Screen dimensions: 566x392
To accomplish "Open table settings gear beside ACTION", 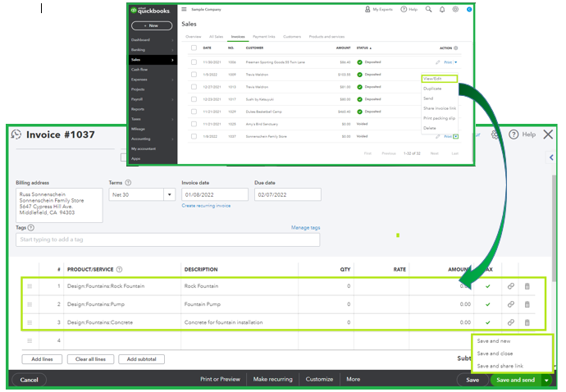I will [455, 48].
